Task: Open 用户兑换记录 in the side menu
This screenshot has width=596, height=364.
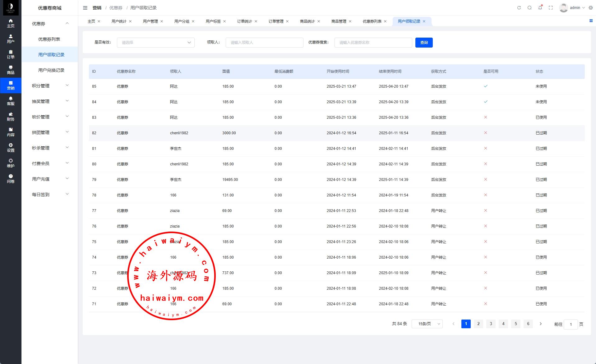Action: pos(51,70)
